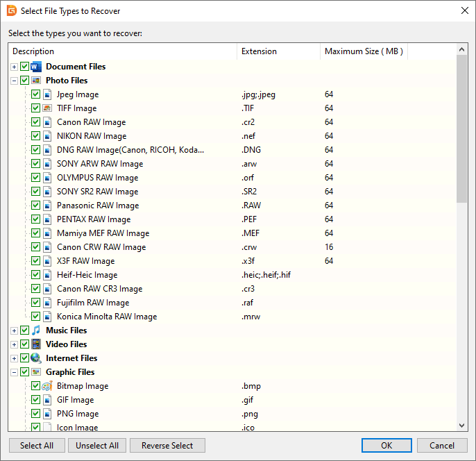Click the Maximum Size (MB) column header
Image resolution: width=476 pixels, height=461 pixels.
tap(363, 51)
